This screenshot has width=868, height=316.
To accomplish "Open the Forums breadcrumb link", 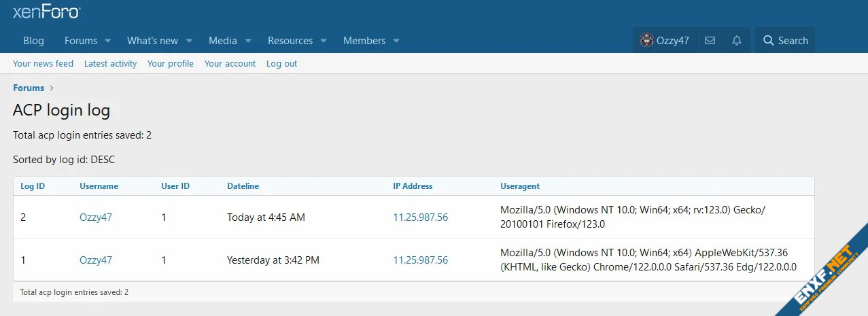I will tap(29, 88).
